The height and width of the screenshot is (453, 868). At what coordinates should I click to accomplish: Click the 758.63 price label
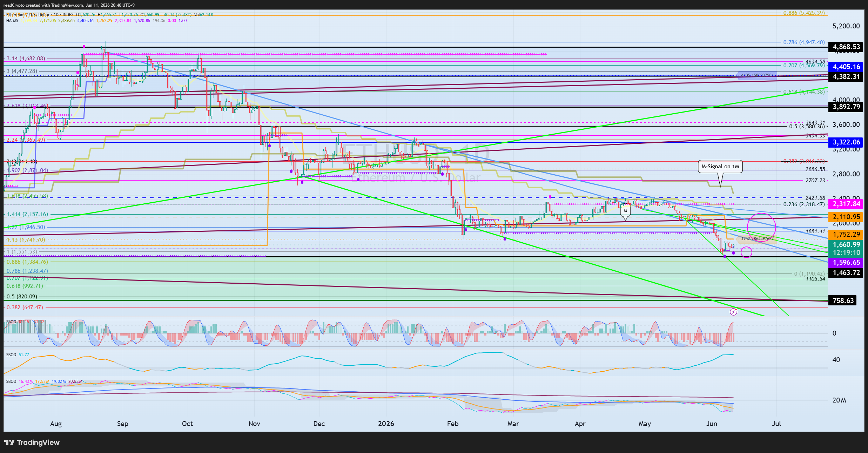(843, 300)
